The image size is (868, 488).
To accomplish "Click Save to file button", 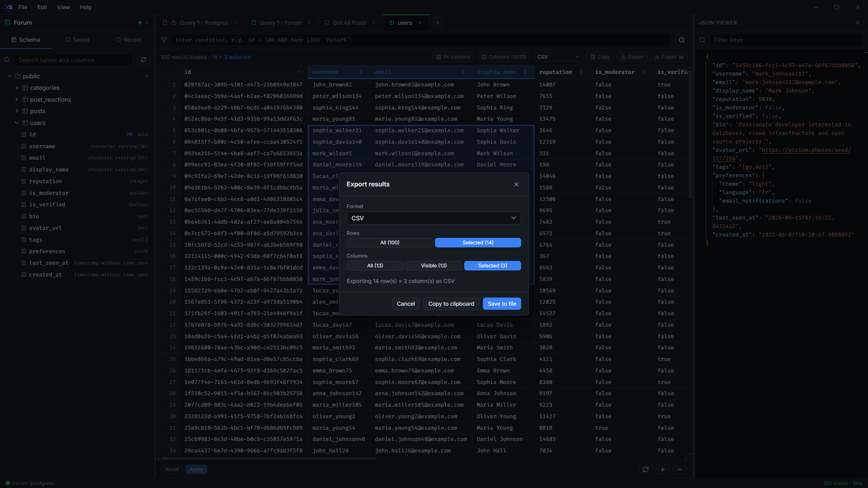I will tap(502, 304).
